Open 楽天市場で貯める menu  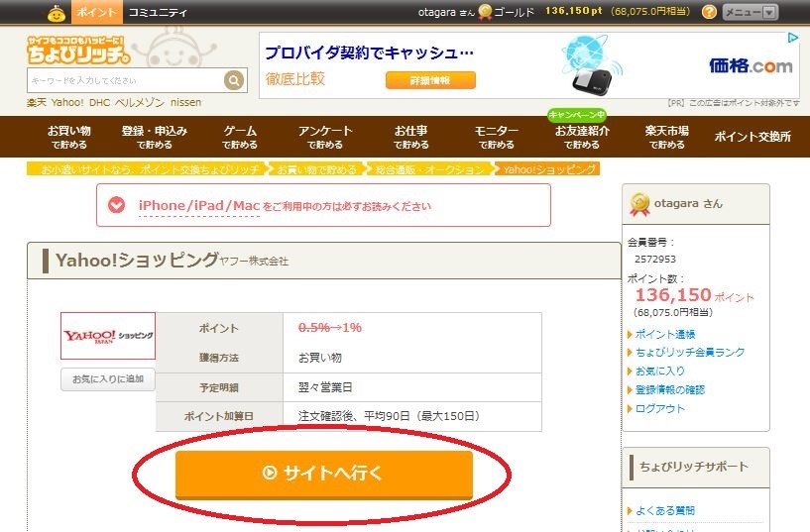click(x=667, y=137)
